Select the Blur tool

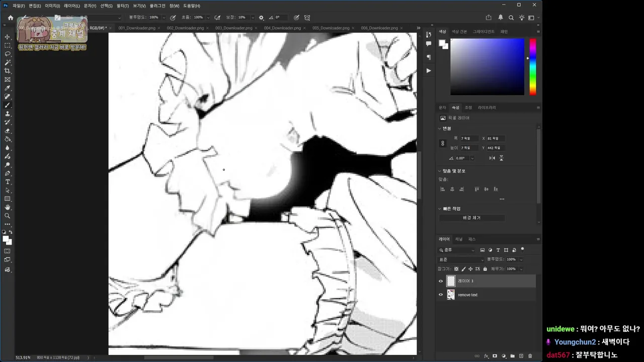click(x=7, y=148)
